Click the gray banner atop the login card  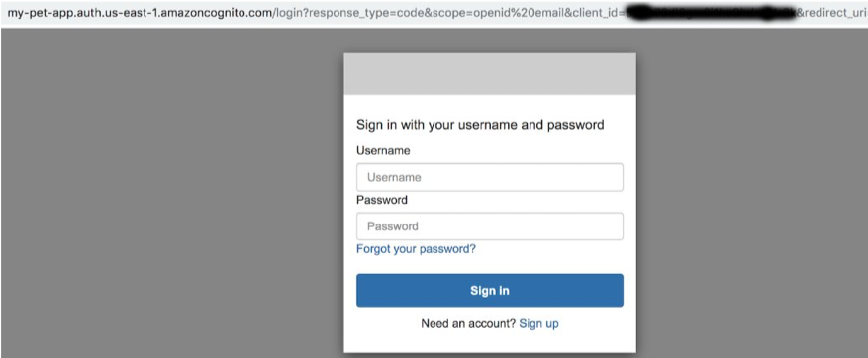point(489,74)
